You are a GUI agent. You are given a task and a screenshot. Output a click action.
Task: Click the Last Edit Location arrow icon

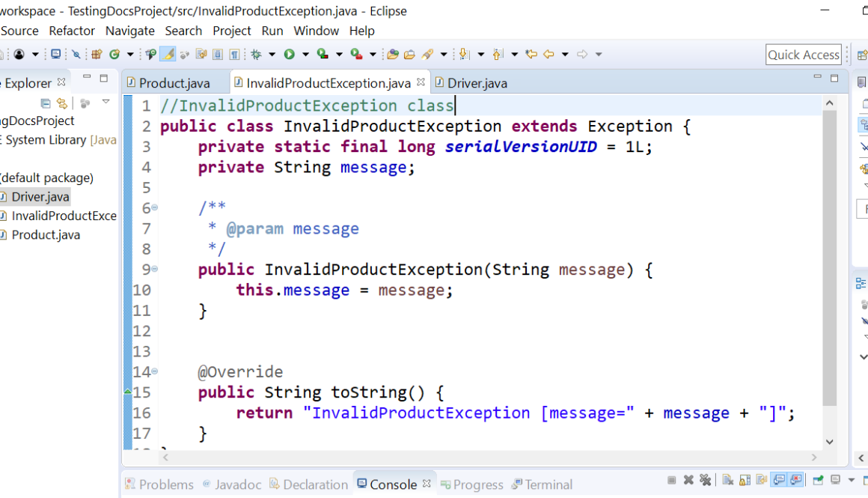click(x=531, y=54)
